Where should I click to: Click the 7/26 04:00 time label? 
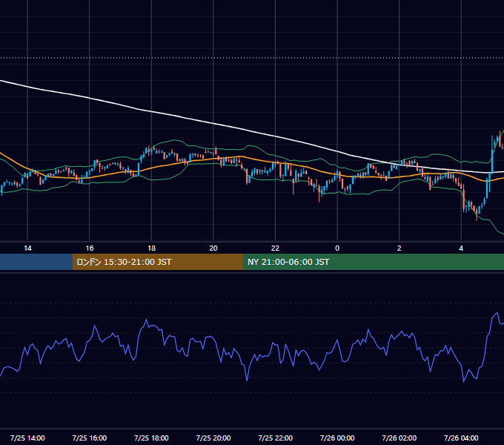[x=461, y=438]
